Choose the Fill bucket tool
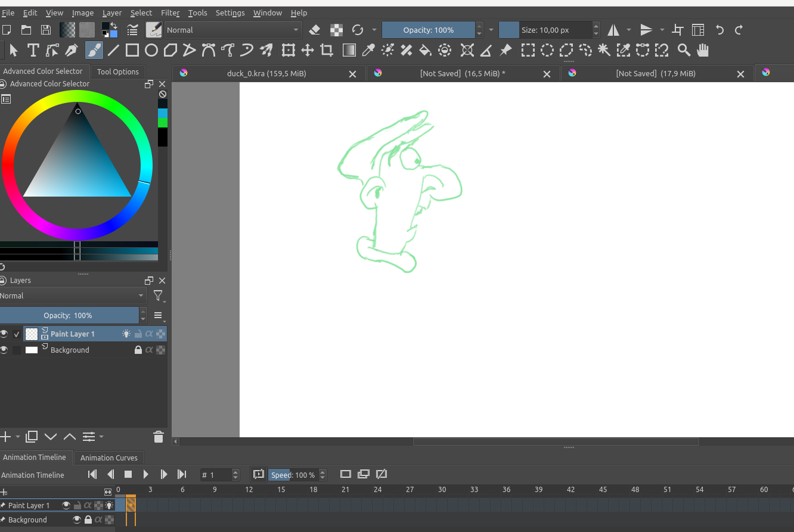794x532 pixels. (425, 51)
